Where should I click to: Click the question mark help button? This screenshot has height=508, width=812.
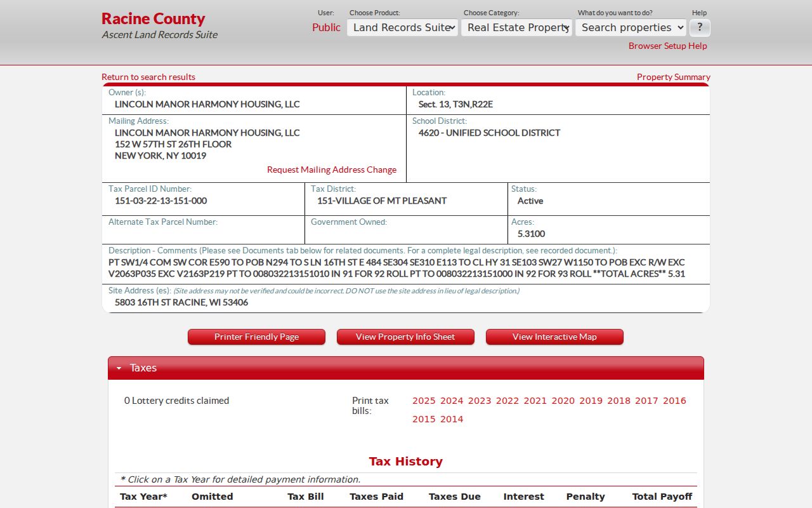[700, 27]
